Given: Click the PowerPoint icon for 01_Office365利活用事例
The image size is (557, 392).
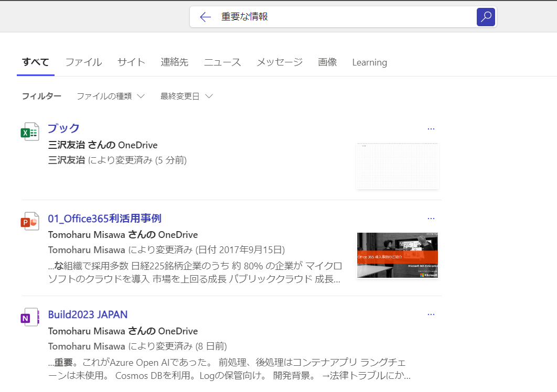Looking at the screenshot, I should tap(30, 221).
